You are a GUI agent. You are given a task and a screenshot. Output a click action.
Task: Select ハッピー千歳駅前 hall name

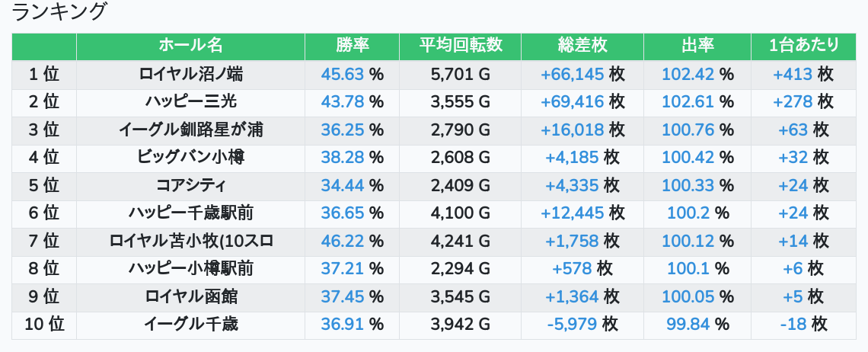[190, 213]
